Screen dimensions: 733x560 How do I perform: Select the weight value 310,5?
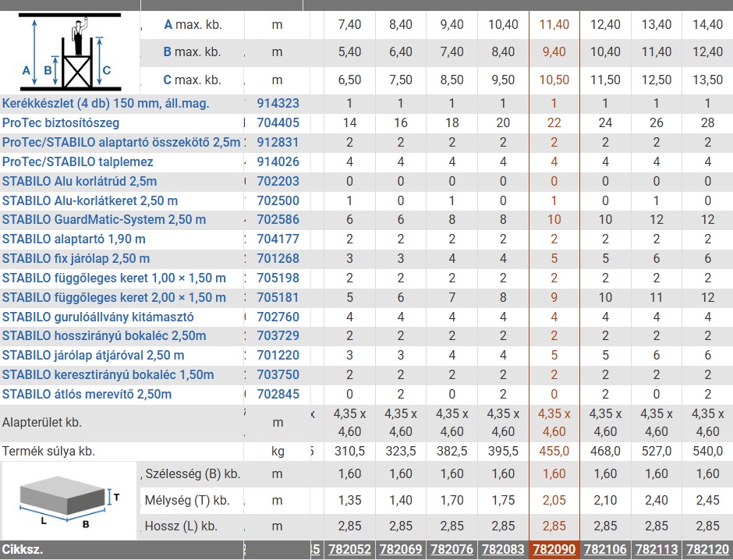[349, 451]
